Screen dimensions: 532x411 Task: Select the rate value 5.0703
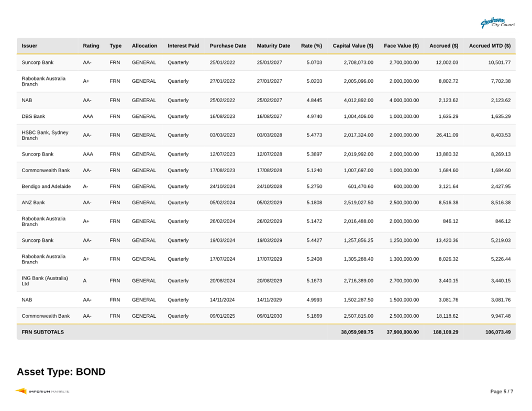314,62
